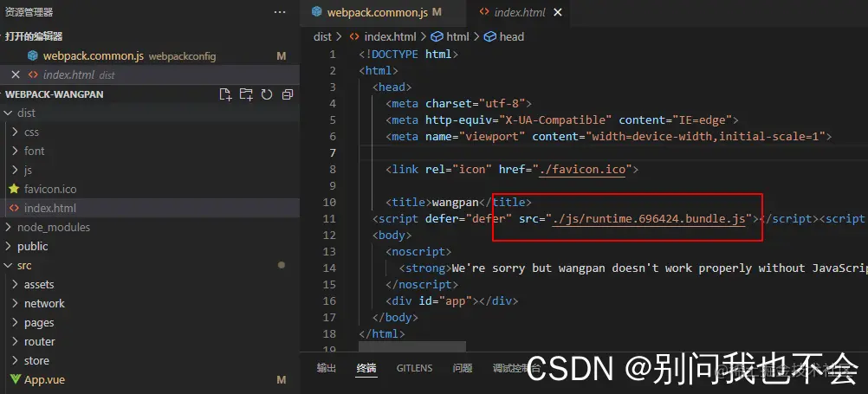The image size is (868, 394).
Task: Open favicon.ico in the file tree
Action: pos(150,190)
